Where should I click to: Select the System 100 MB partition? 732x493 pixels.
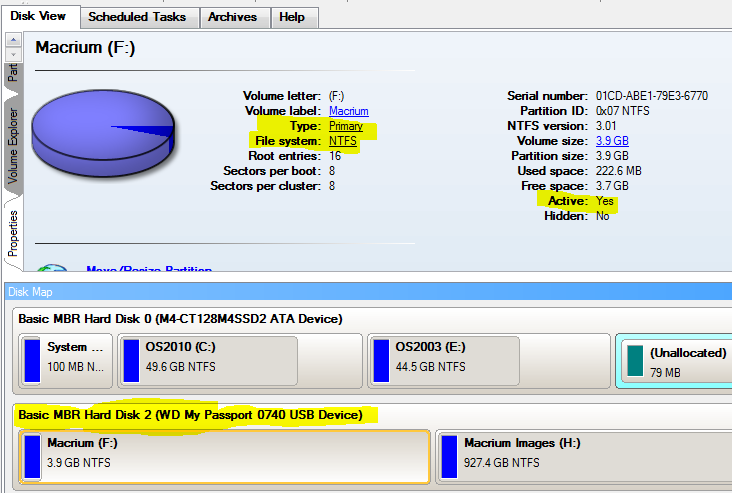click(x=66, y=360)
